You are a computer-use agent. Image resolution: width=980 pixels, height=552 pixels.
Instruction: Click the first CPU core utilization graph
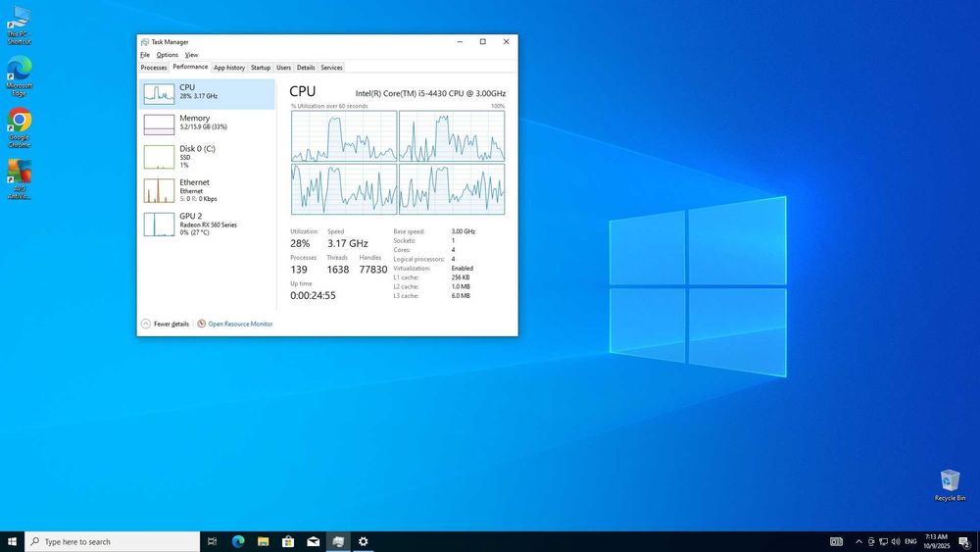coord(344,136)
